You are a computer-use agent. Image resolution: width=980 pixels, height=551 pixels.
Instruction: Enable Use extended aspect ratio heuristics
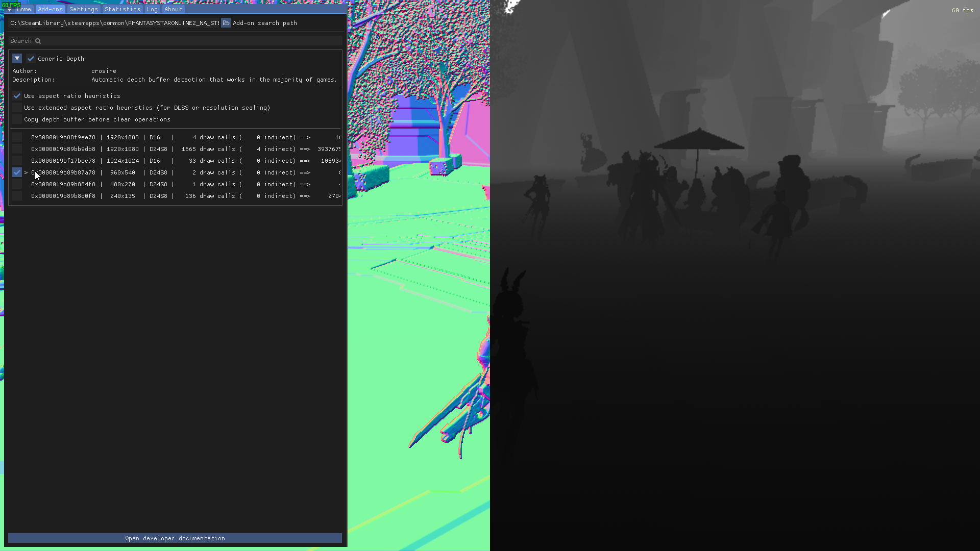[x=17, y=107]
